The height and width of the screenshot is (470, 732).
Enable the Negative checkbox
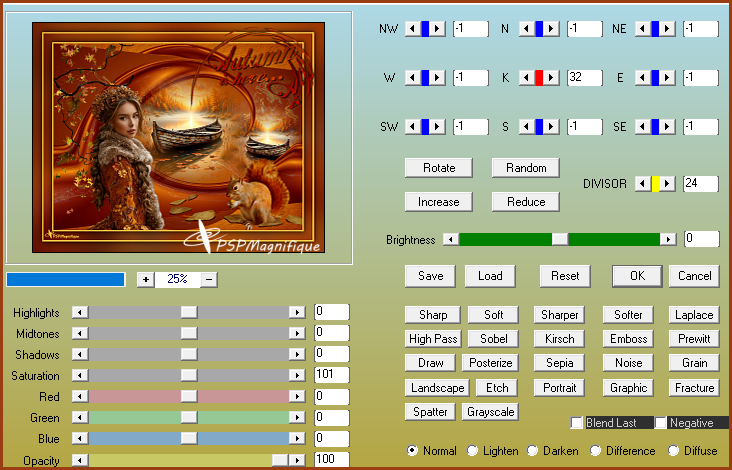tap(660, 422)
